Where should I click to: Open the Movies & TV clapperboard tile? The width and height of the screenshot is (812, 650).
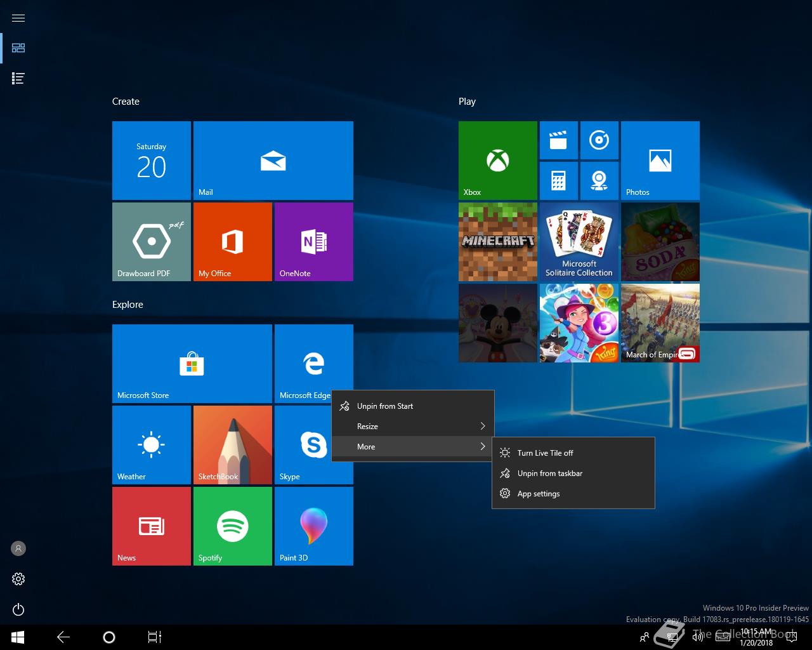click(559, 140)
